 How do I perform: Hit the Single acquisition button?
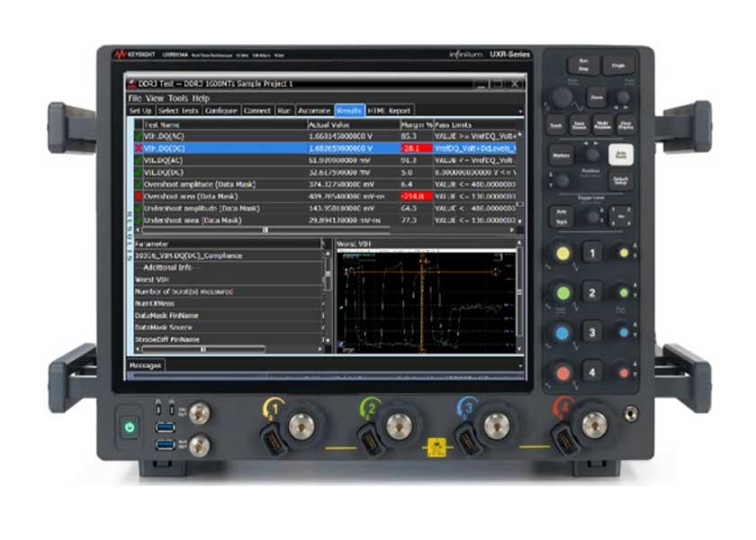618,65
